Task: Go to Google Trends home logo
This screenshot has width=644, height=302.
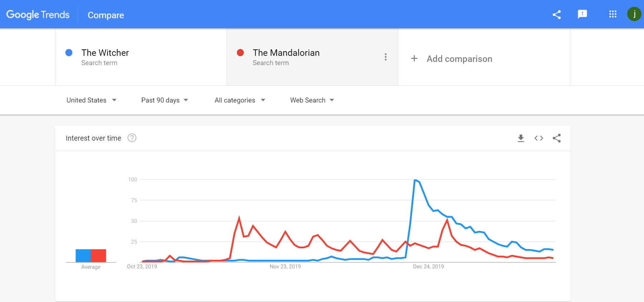Action: click(38, 15)
